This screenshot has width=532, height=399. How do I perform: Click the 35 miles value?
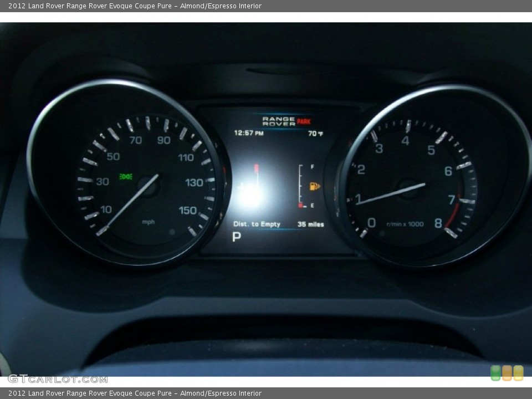(310, 224)
